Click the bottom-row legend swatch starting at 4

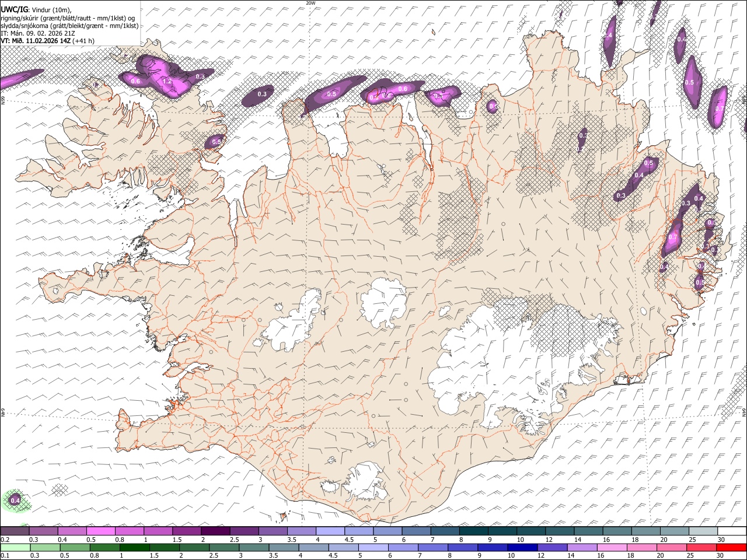click(314, 547)
